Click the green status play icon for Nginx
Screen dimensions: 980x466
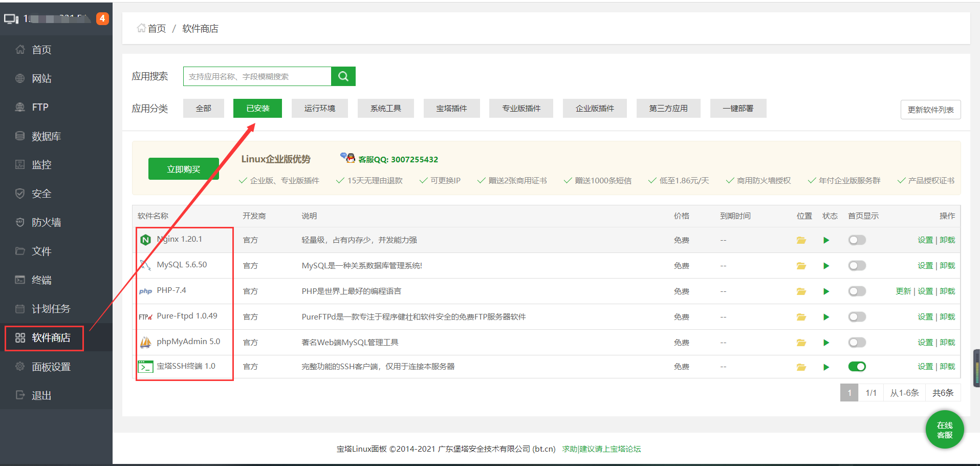click(826, 240)
